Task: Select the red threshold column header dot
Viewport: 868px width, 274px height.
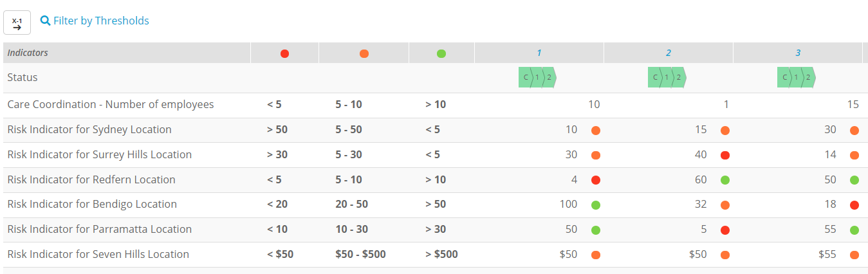Action: click(x=285, y=53)
